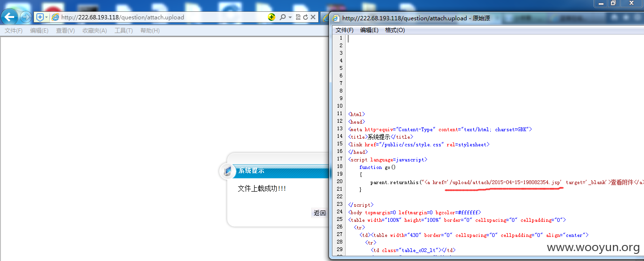Image resolution: width=644 pixels, height=261 pixels.
Task: Stop loading with the X icon in address bar
Action: [313, 17]
